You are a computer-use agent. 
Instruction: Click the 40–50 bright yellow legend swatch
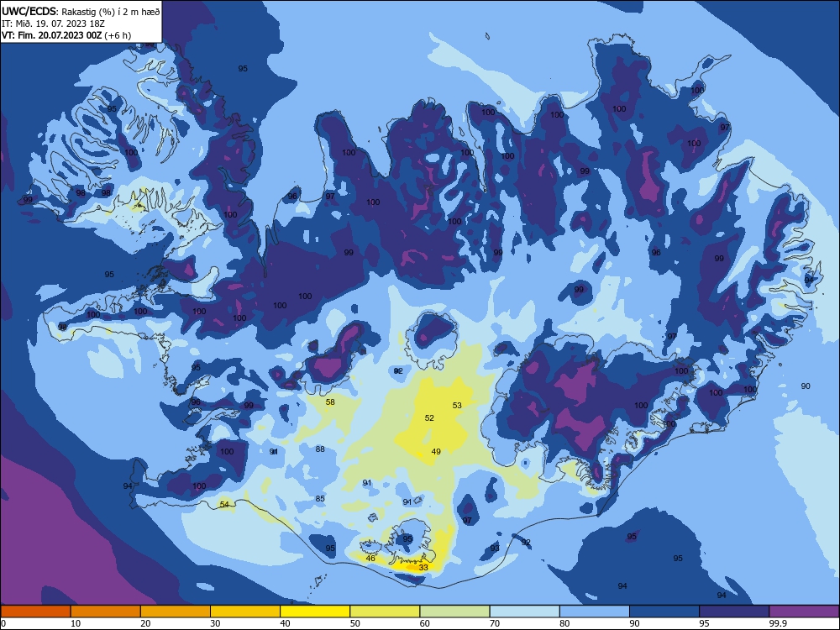click(315, 612)
